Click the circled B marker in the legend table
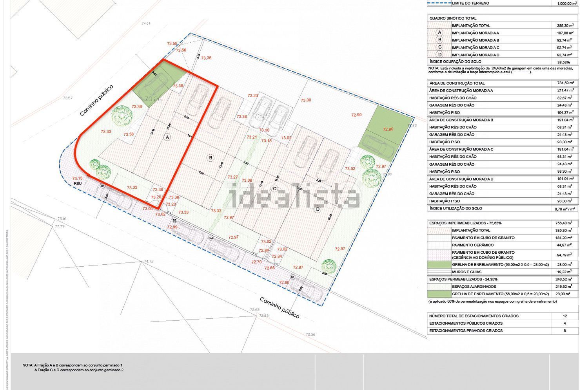588x390 pixels. (x=439, y=40)
